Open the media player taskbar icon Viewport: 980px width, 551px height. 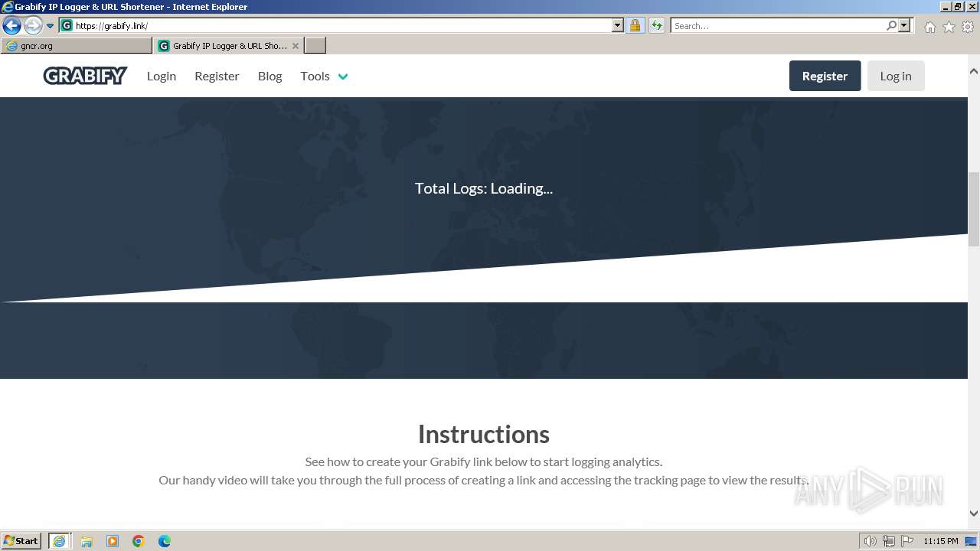click(113, 541)
